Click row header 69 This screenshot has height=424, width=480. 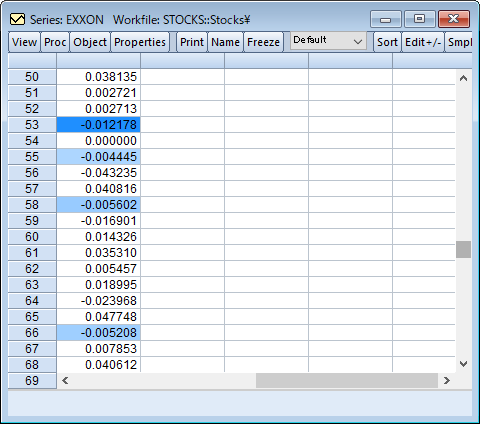[x=32, y=381]
